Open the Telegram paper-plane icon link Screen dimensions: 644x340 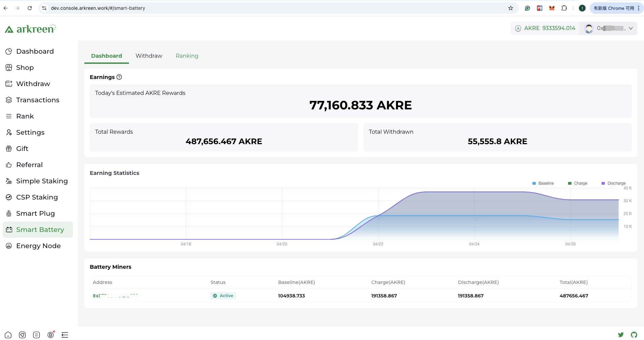[22, 335]
